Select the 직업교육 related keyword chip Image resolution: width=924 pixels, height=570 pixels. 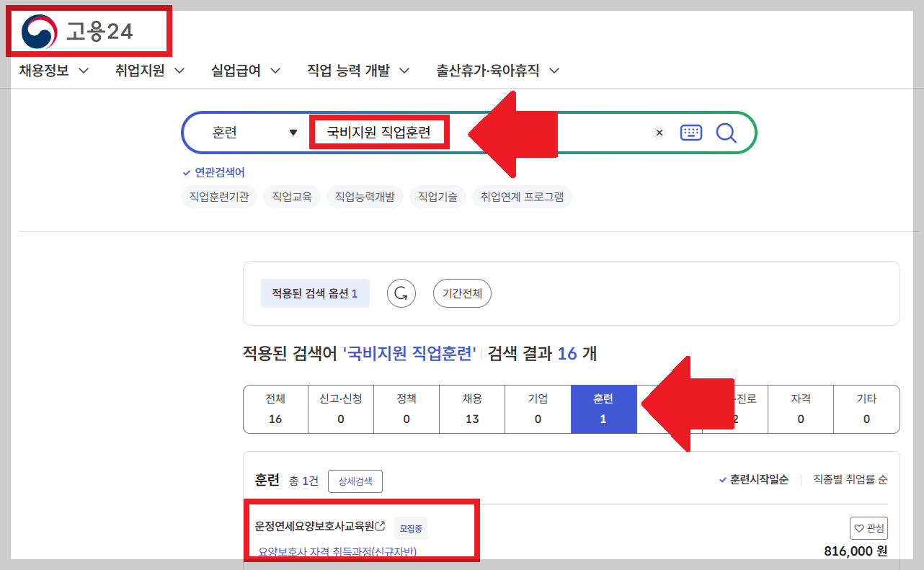coord(291,196)
